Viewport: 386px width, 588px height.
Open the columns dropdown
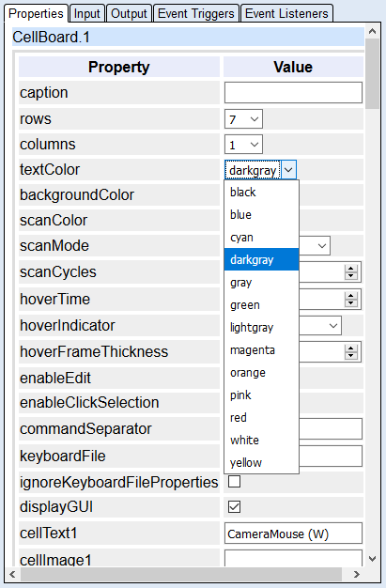(x=243, y=145)
